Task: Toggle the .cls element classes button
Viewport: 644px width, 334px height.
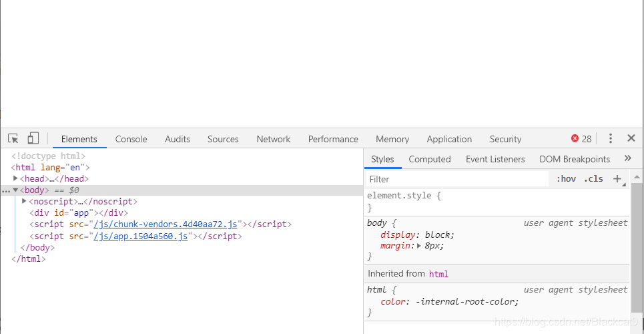Action: click(x=593, y=179)
